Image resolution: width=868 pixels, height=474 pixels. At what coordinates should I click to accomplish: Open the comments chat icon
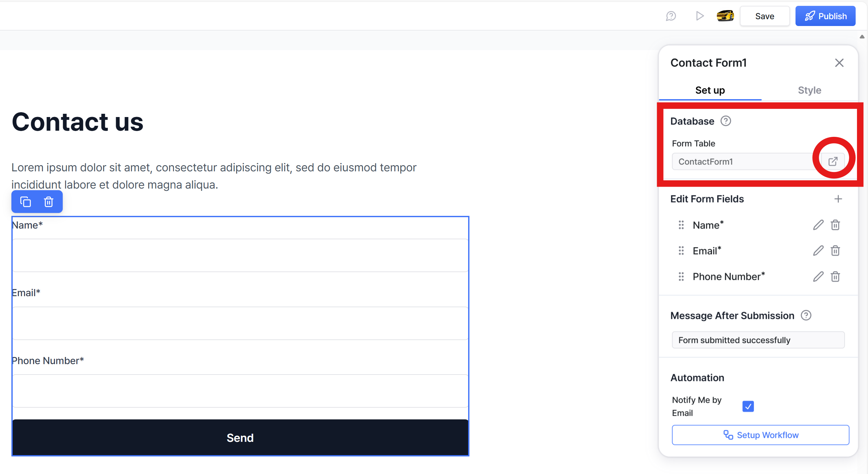(671, 16)
